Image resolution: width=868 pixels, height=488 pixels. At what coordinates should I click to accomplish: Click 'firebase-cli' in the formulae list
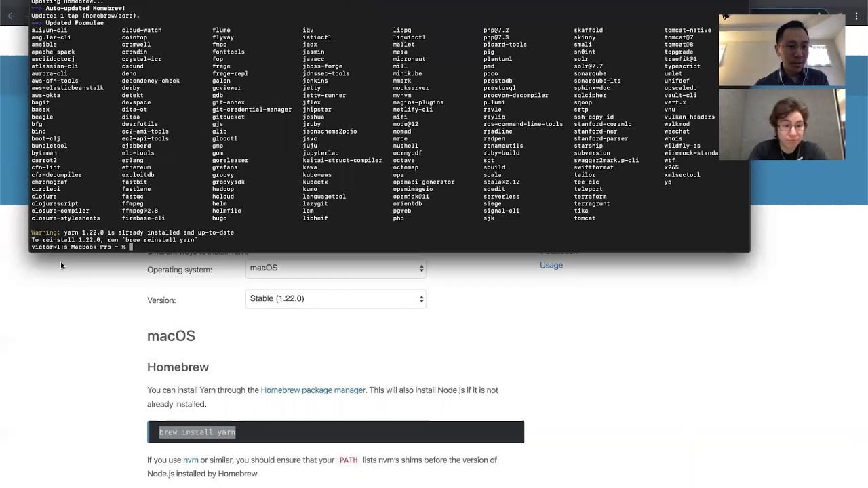tap(143, 218)
